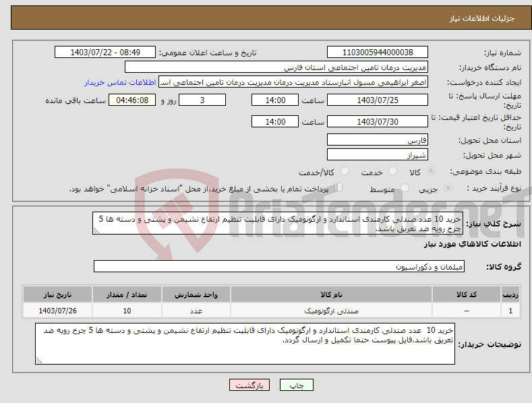This screenshot has width=532, height=403.
Task: Click the quantity cell showing 10
Action: pos(127,311)
